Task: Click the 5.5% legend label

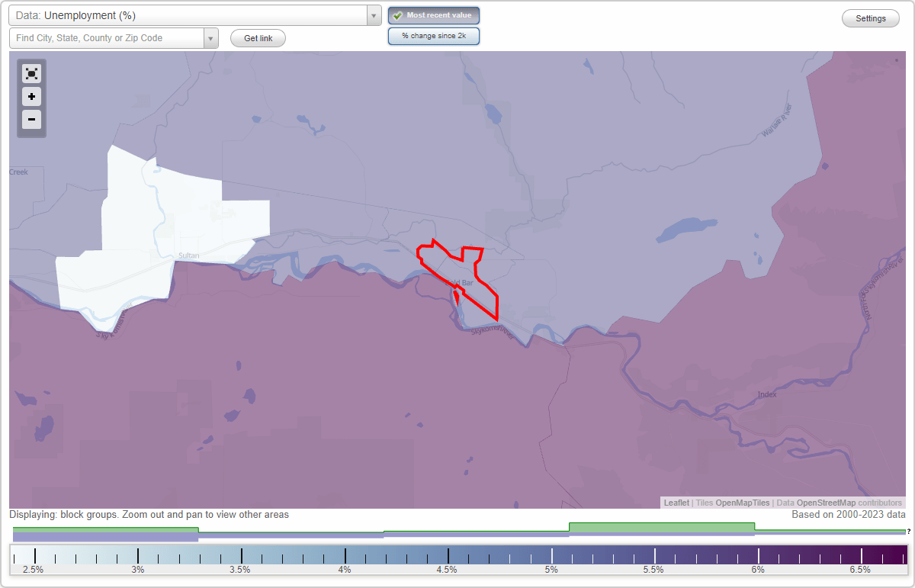Action: tap(653, 569)
